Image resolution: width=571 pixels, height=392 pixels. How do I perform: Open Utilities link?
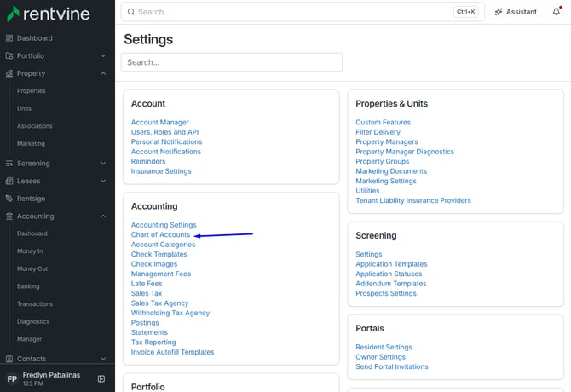367,191
